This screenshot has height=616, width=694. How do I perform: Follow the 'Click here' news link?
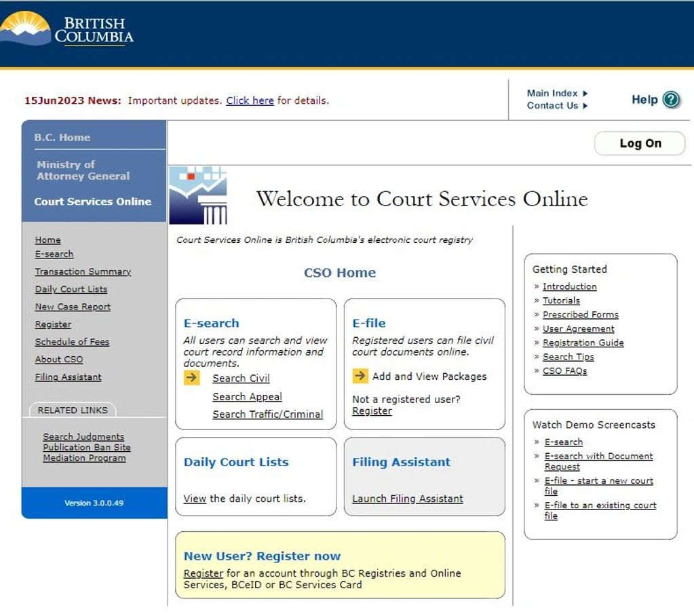tap(250, 100)
